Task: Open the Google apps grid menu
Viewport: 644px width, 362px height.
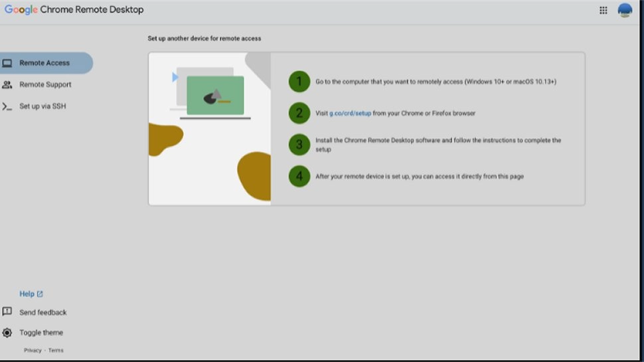Action: pos(603,10)
